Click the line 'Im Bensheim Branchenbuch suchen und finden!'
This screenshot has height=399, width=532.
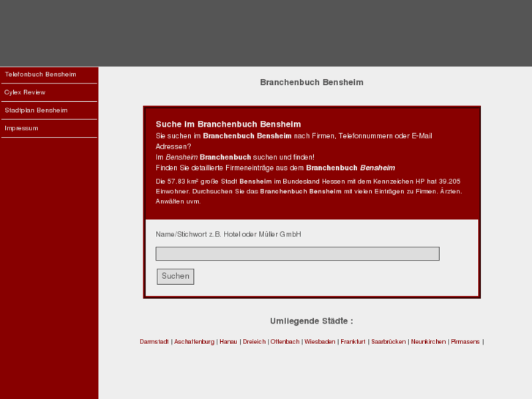click(x=235, y=157)
